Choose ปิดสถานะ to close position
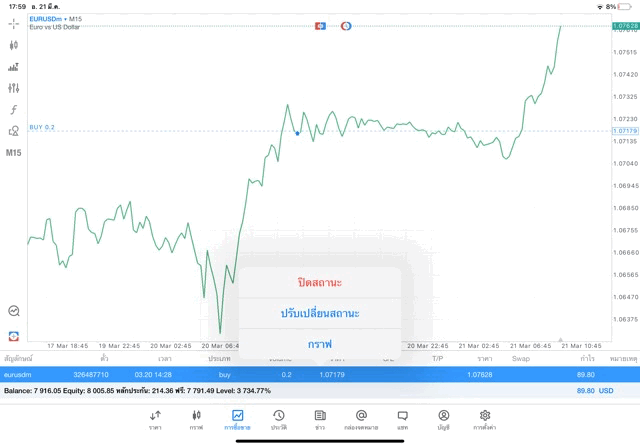The image size is (640, 447). [320, 282]
